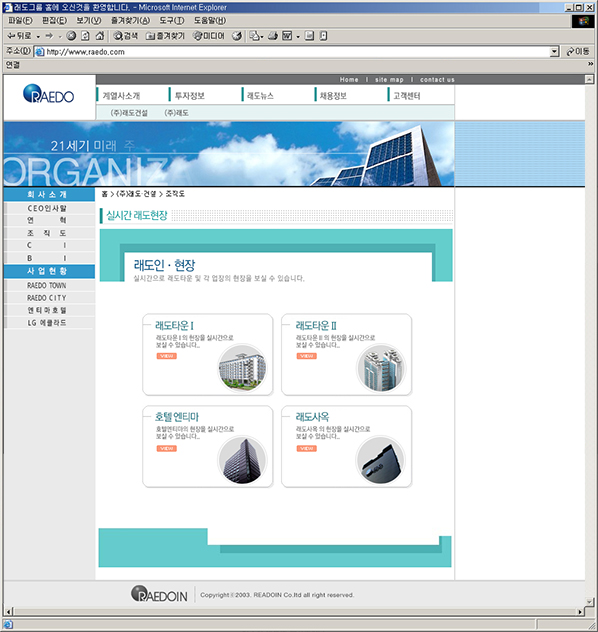598x632 pixels.
Task: Select 래도뉴스 navigation tab
Action: pos(260,96)
